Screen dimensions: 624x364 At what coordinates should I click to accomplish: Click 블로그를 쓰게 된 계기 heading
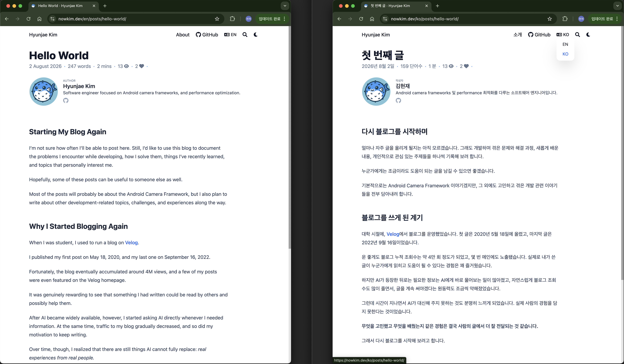click(x=392, y=217)
